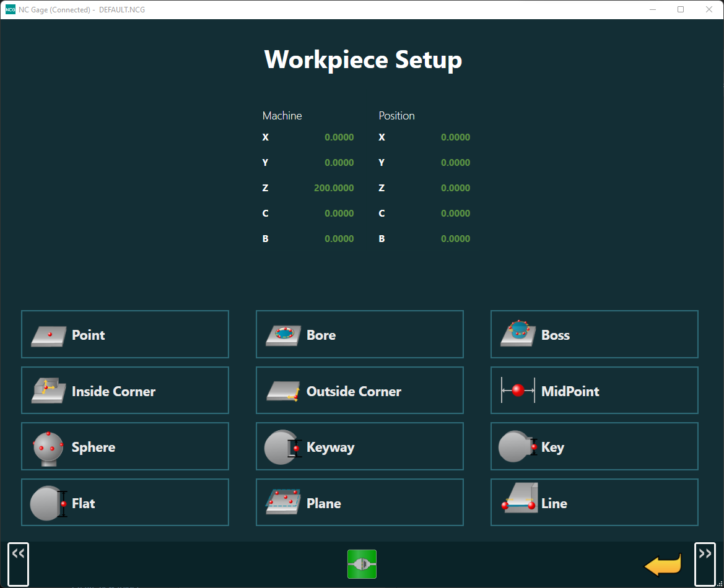Screen dimensions: 724x588
Task: Click the Inside Corner icon
Action: (x=49, y=391)
